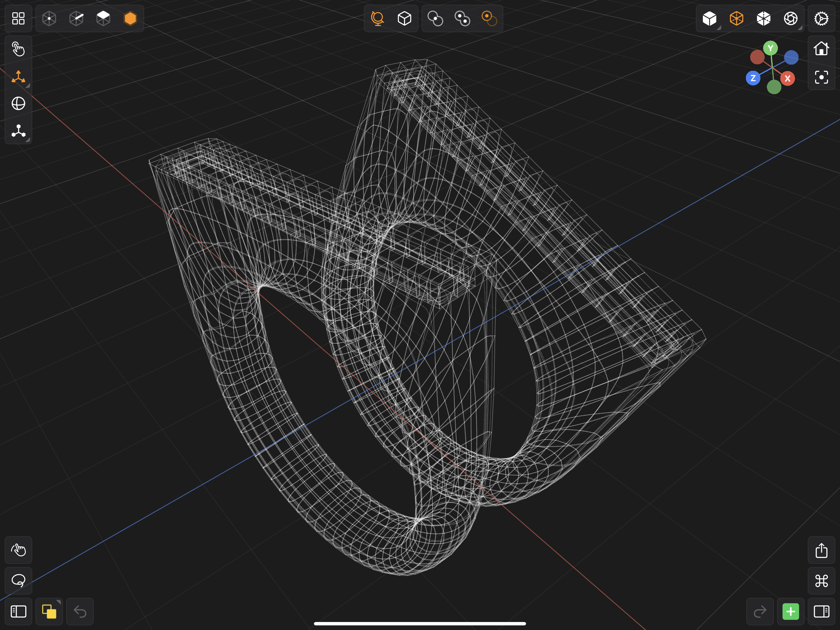
Task: Toggle world orientation globe icon
Action: tap(378, 18)
